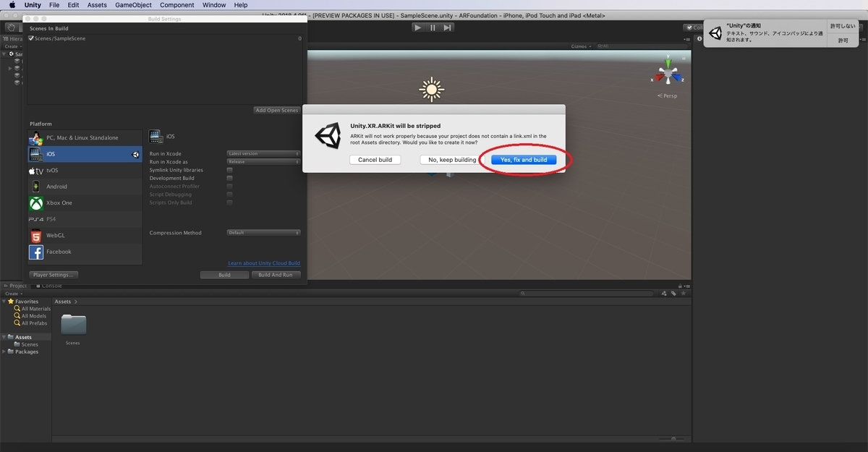
Task: Click Add Open Scenes button
Action: click(276, 110)
